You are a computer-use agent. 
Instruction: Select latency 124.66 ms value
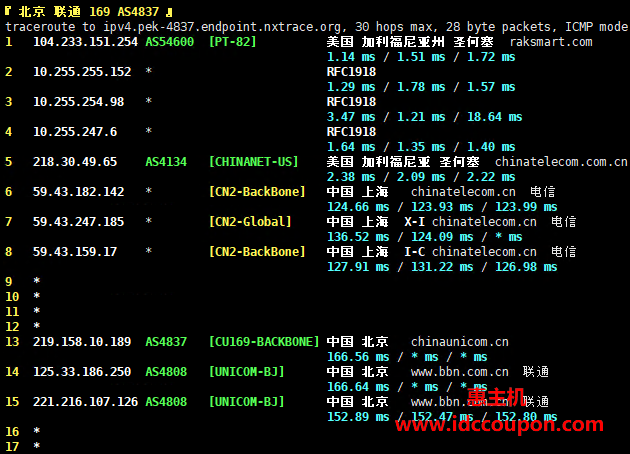click(x=358, y=207)
